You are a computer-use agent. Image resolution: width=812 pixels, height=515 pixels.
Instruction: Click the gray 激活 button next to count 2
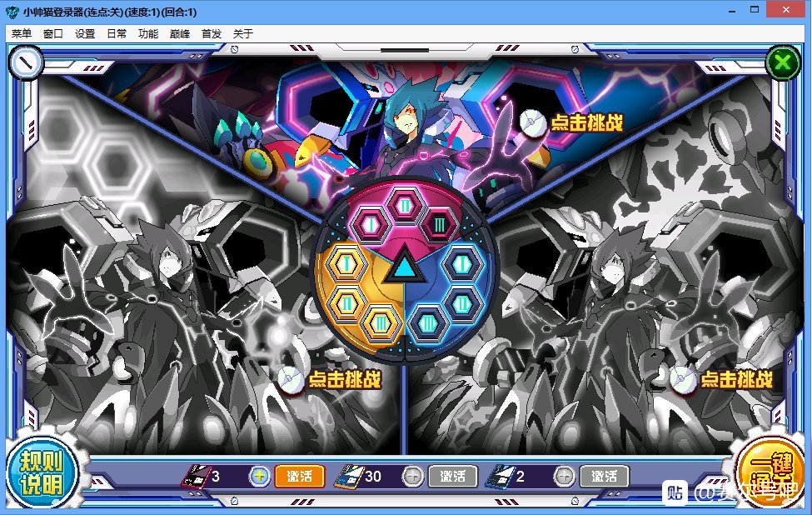pos(605,476)
